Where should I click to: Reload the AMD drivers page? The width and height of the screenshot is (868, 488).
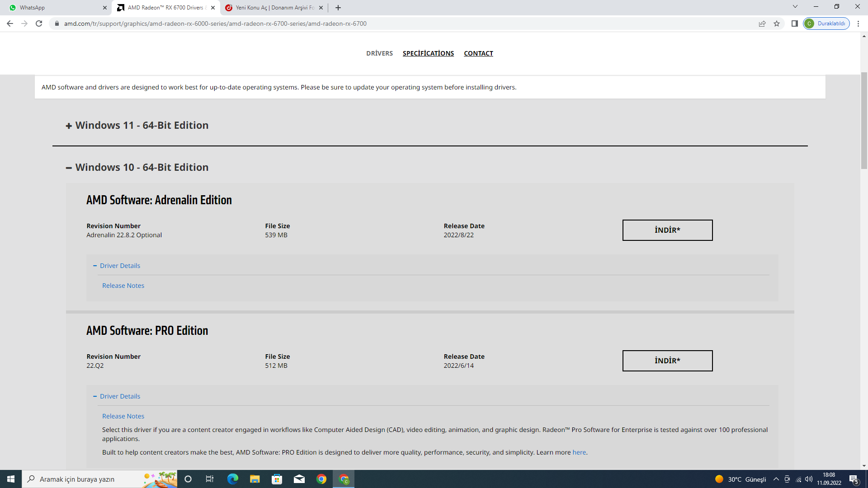[x=39, y=23]
